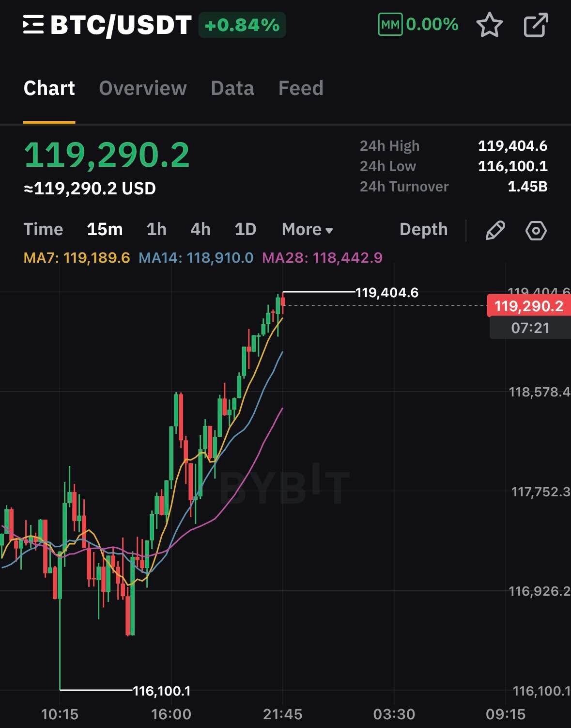571x728 pixels.
Task: Select the 4h timeframe
Action: [201, 229]
